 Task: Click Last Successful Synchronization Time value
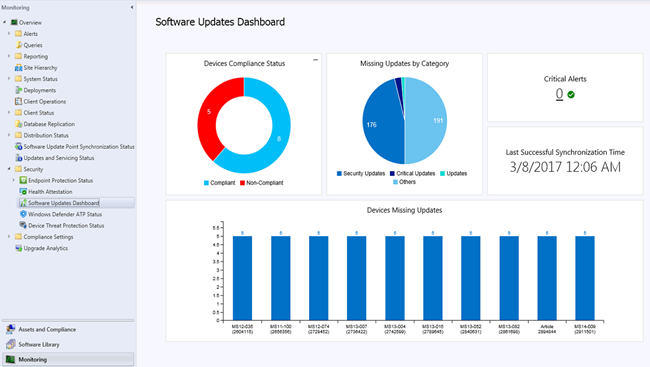point(565,167)
